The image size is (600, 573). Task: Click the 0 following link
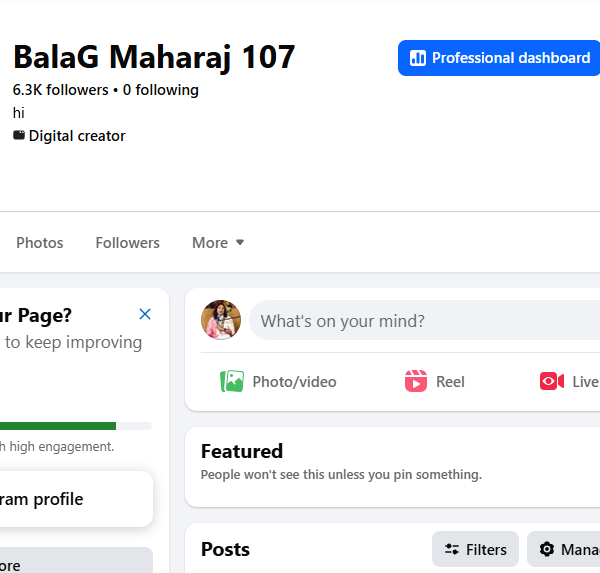tap(161, 90)
